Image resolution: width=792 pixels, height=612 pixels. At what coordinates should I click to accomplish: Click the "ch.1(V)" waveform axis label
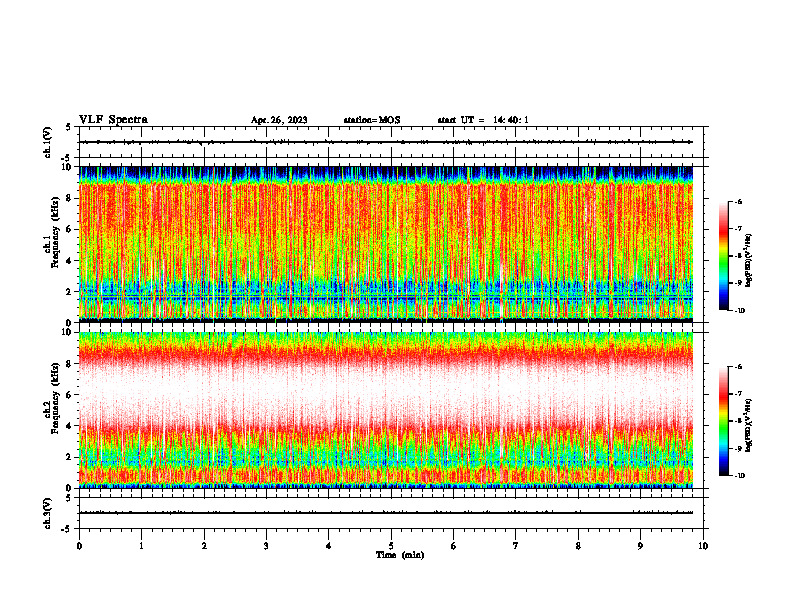click(x=47, y=142)
